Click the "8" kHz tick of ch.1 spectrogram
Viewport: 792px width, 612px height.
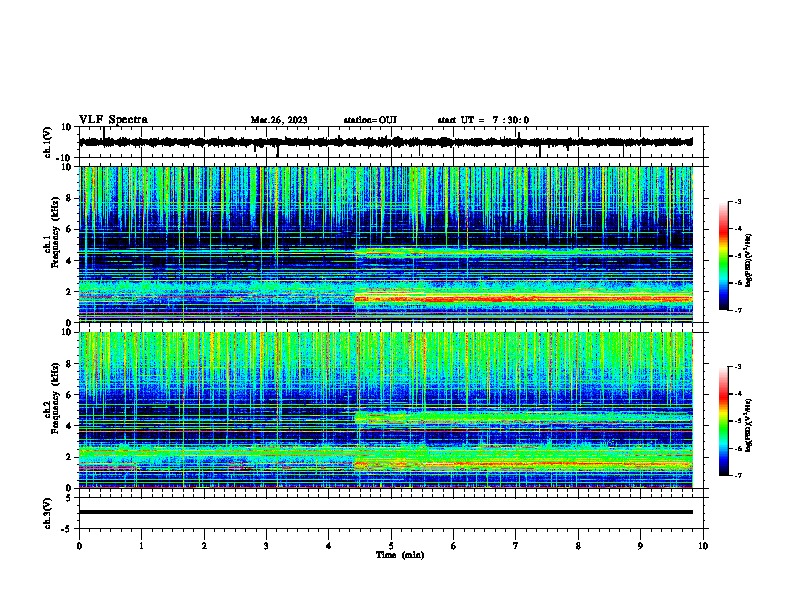click(x=70, y=198)
